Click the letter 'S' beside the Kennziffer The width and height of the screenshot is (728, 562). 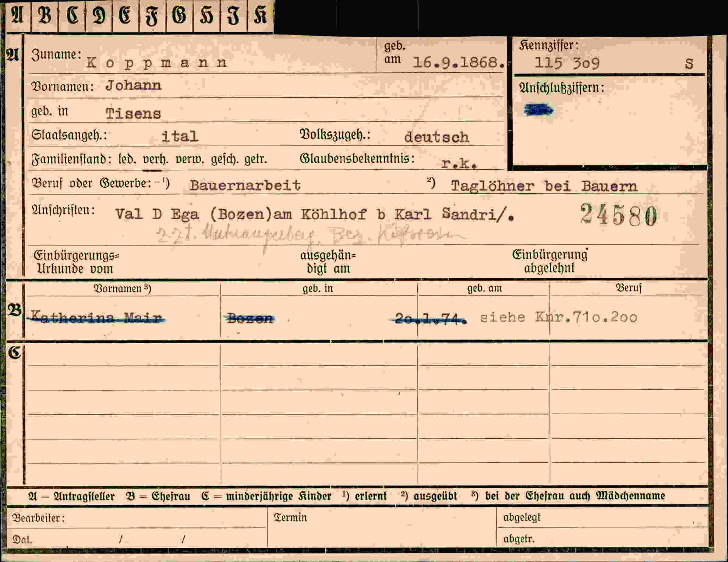click(689, 64)
